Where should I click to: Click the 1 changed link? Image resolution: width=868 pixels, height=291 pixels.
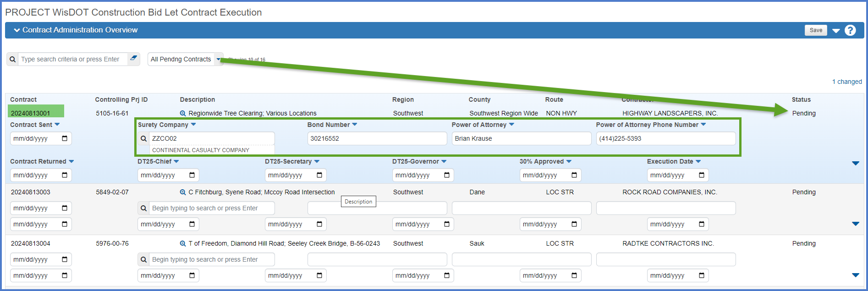click(x=846, y=82)
